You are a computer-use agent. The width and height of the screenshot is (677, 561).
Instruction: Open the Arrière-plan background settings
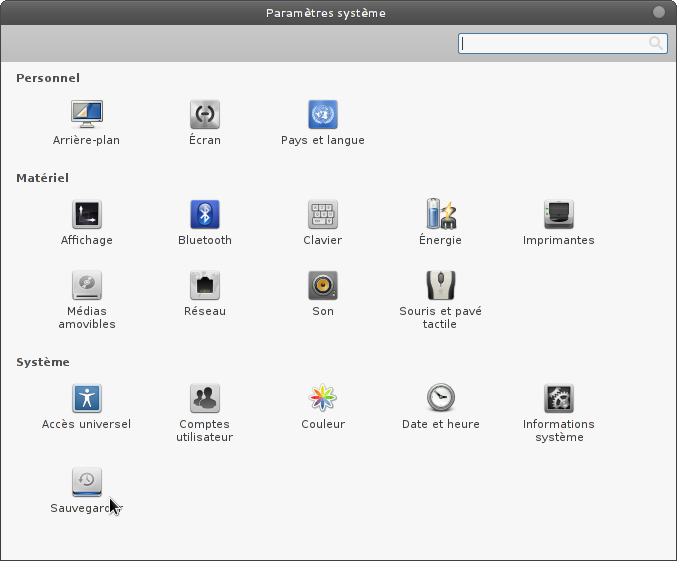click(x=87, y=114)
